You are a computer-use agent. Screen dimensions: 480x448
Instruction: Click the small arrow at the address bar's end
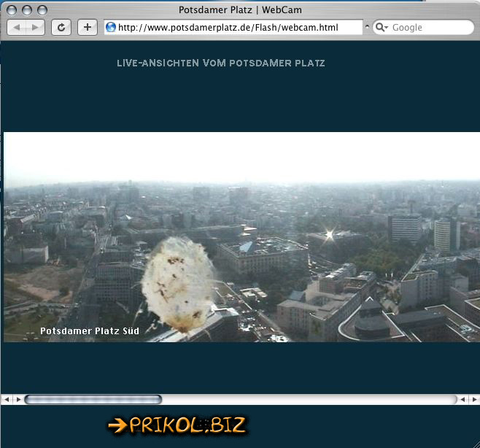point(367,28)
